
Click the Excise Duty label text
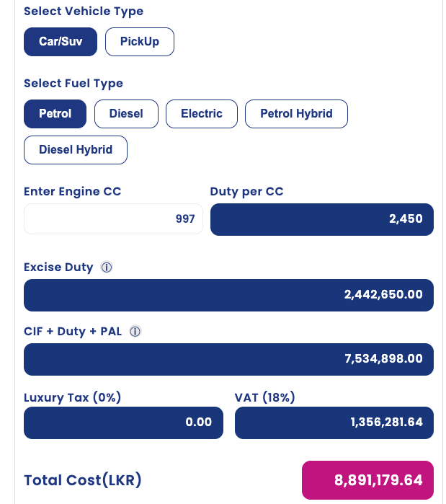click(58, 268)
